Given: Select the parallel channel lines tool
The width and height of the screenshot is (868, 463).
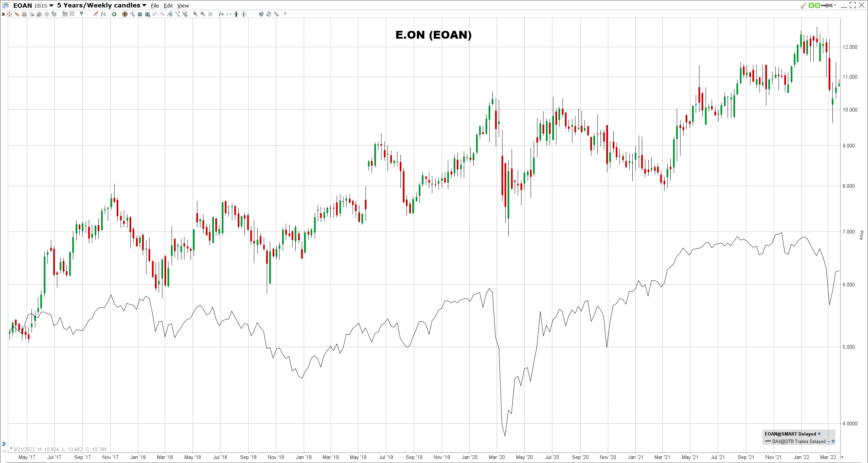Looking at the screenshot, I should click(185, 14).
